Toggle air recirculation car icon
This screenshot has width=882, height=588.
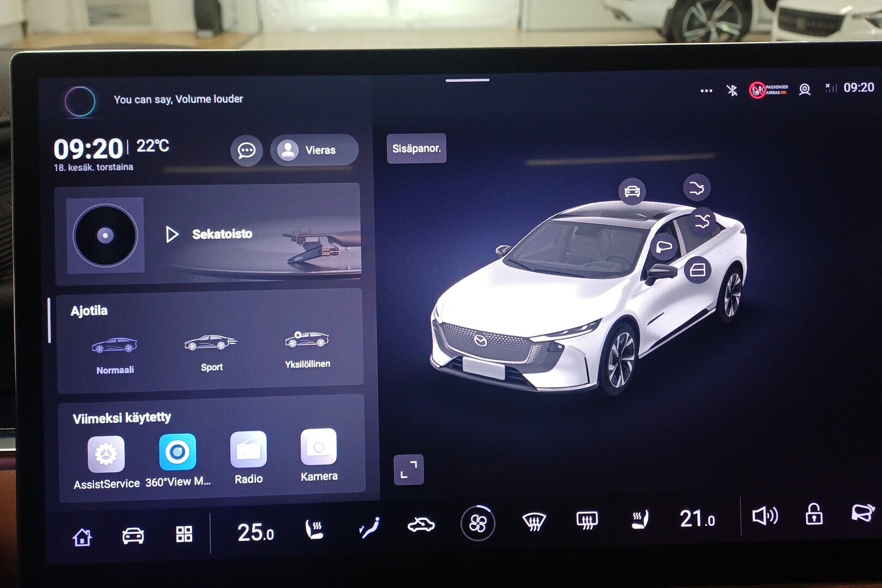[421, 525]
